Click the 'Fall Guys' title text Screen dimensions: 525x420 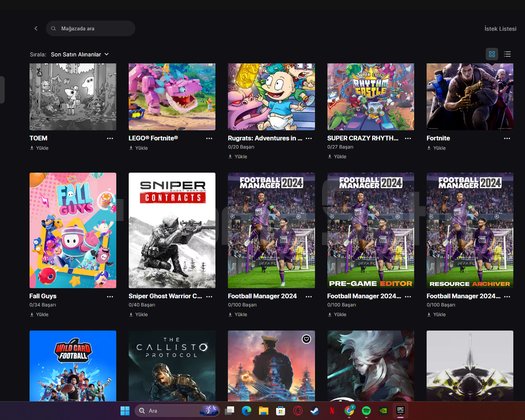(43, 296)
